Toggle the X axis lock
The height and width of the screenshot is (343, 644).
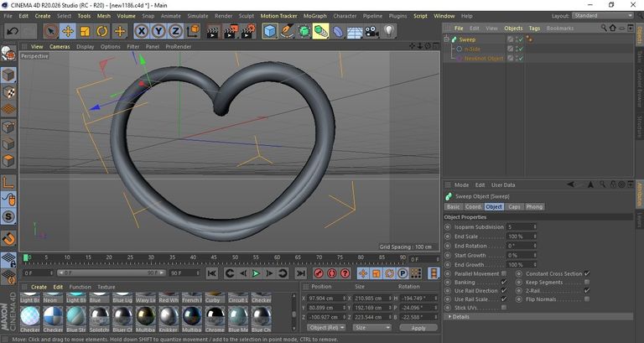click(x=141, y=31)
